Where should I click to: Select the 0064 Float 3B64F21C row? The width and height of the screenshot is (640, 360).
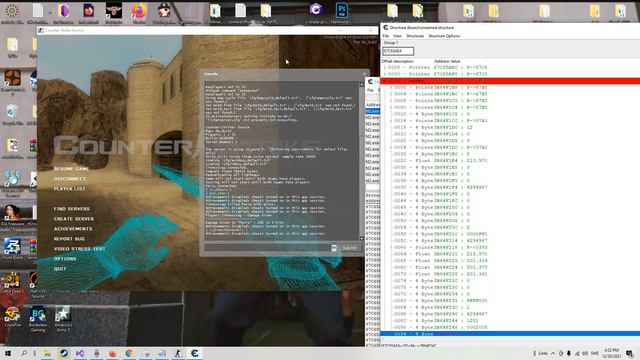[440, 254]
